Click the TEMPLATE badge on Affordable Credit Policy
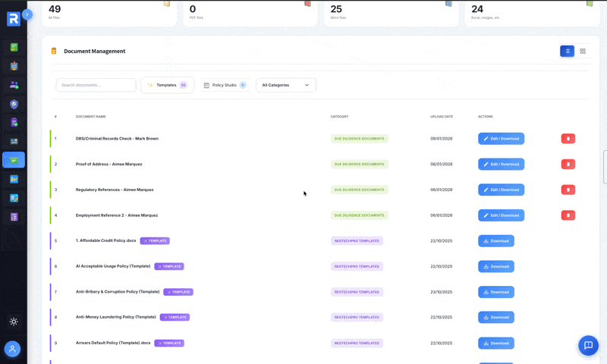The height and width of the screenshot is (364, 607). pos(155,240)
